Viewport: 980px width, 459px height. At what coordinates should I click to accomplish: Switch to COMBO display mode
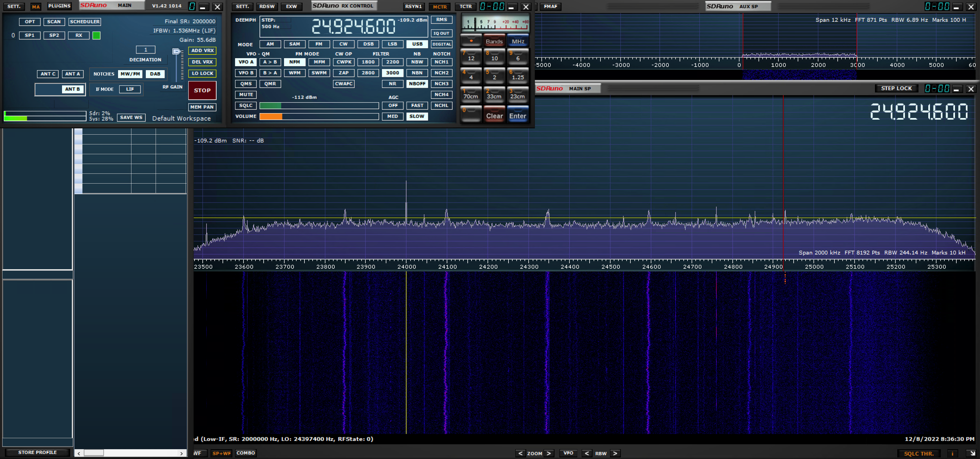point(245,453)
